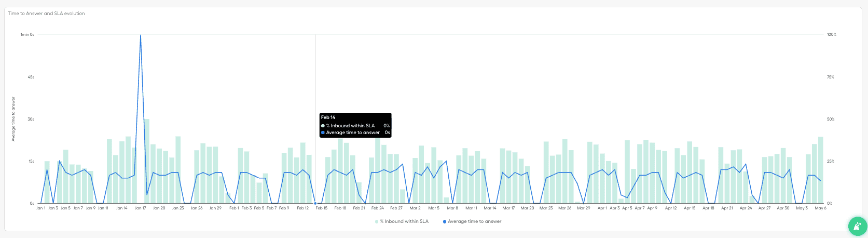
Task: Click the '100%' right axis label
Action: [832, 35]
